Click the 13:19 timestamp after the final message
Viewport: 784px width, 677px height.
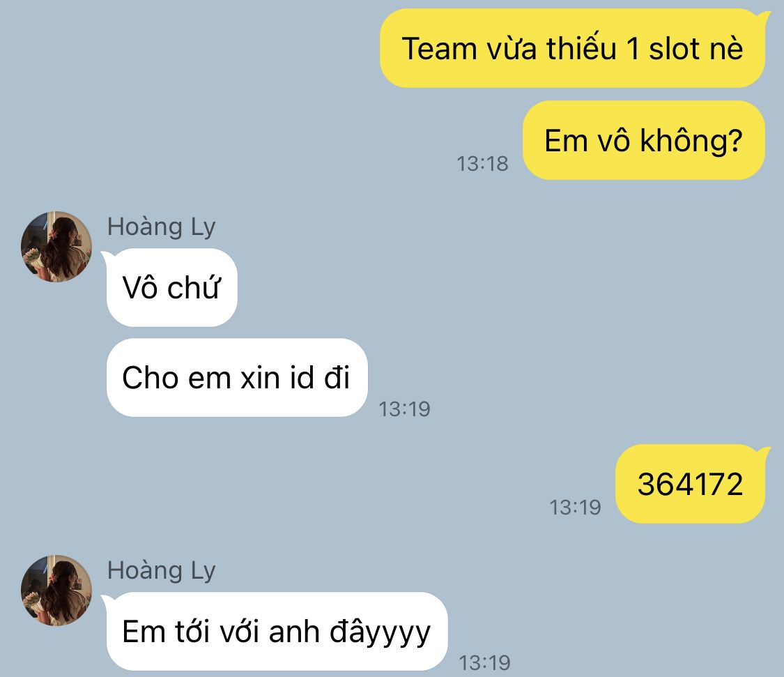click(x=484, y=663)
